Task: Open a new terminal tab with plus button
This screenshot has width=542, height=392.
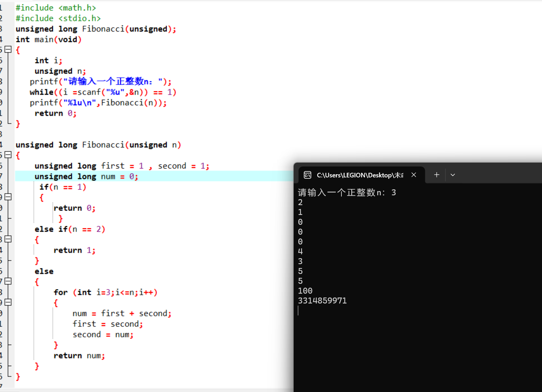Action: coord(437,175)
